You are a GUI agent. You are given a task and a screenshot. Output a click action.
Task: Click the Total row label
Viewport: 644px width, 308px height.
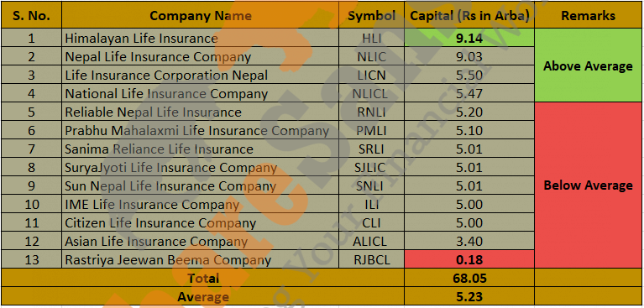[203, 278]
